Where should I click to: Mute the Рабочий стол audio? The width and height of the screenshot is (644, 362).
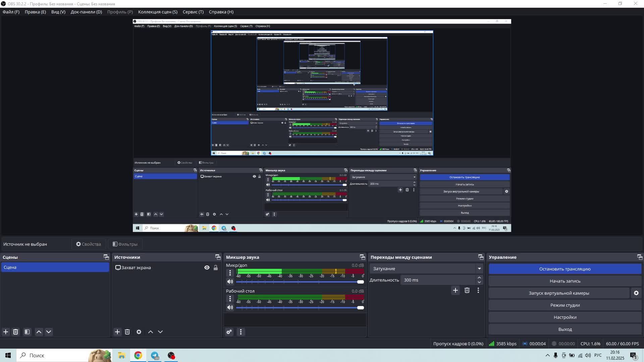coord(230,307)
